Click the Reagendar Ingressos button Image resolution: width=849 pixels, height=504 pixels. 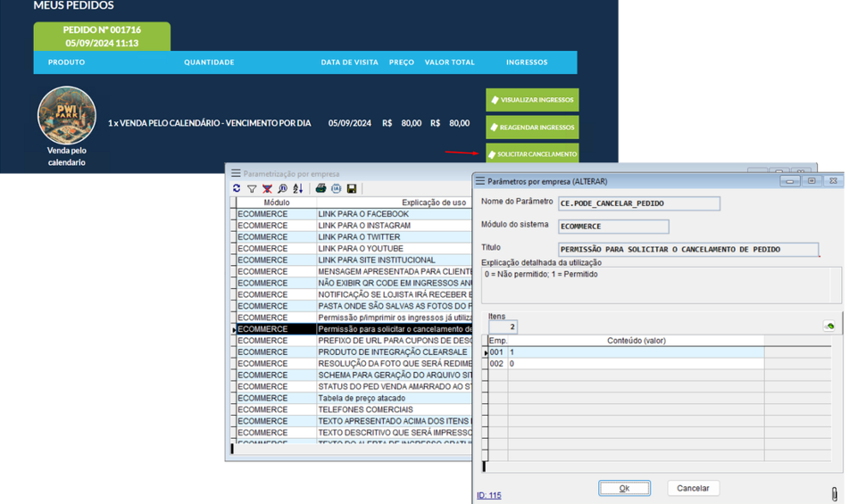tap(532, 128)
